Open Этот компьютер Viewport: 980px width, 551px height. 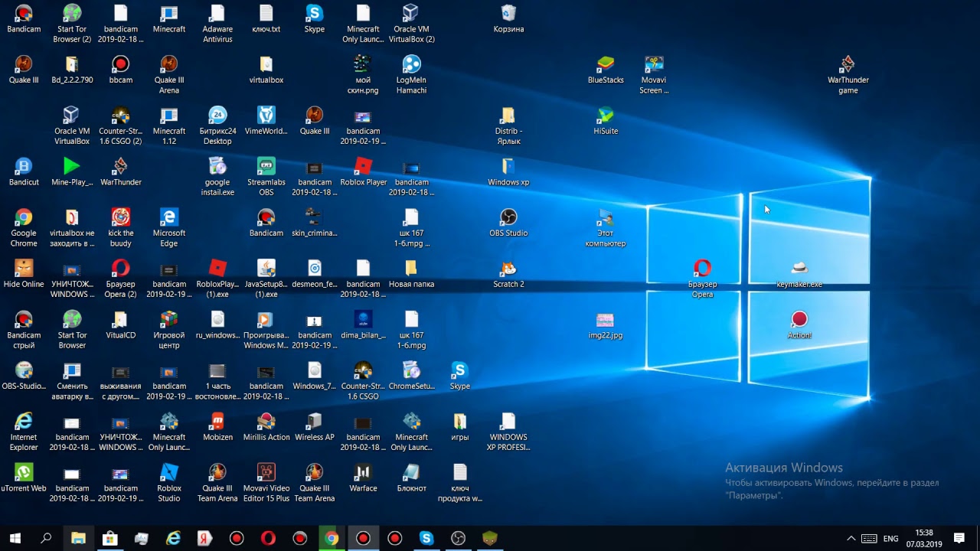point(606,228)
